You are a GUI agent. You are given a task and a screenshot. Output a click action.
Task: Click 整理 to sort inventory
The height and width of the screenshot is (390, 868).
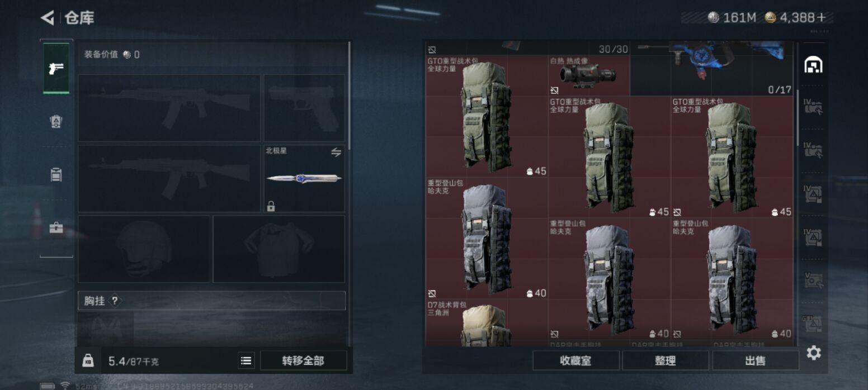(666, 361)
